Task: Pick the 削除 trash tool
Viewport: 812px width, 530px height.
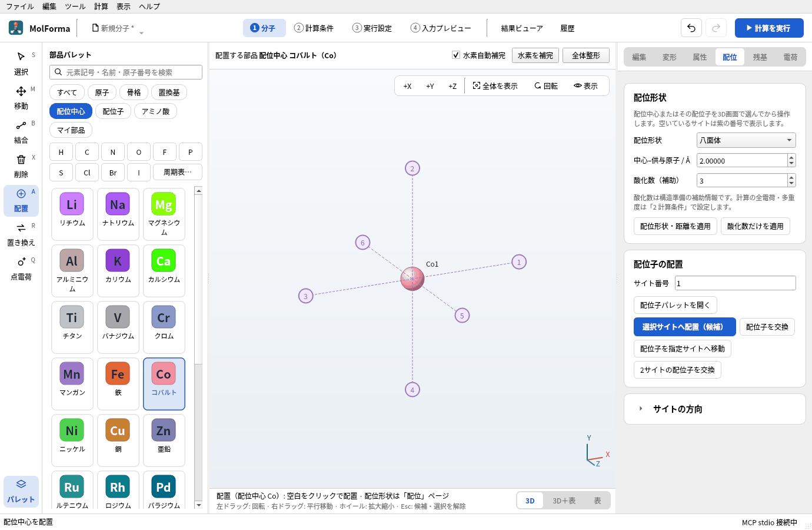Action: pyautogui.click(x=21, y=166)
